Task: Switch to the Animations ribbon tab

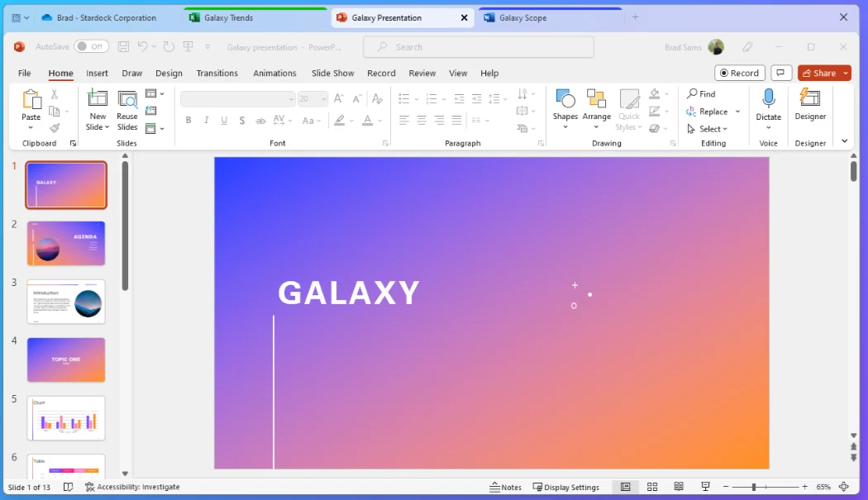Action: [x=274, y=73]
